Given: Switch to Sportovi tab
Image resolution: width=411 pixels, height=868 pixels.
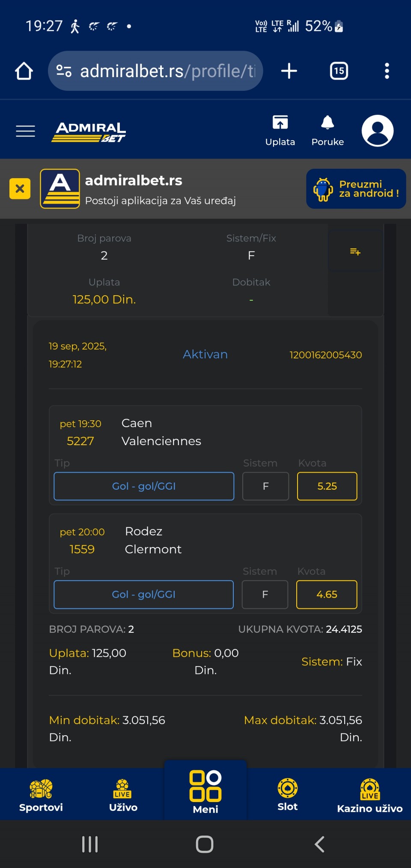Looking at the screenshot, I should (41, 795).
